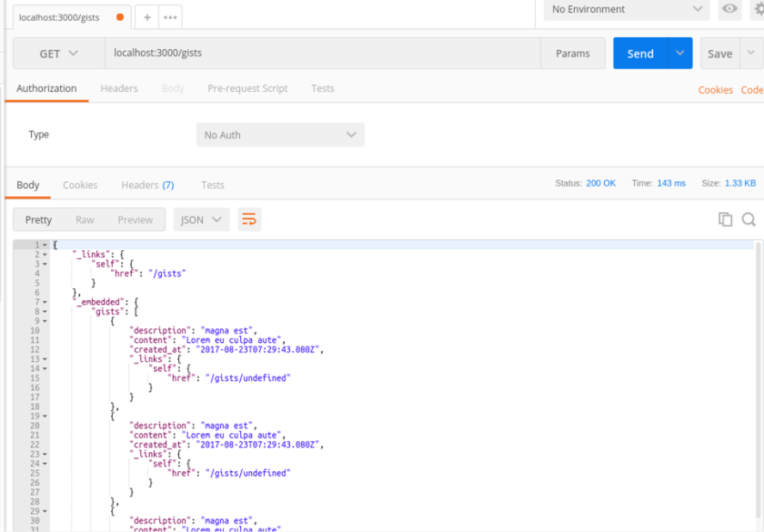Click the environment quick look eye icon

click(729, 9)
